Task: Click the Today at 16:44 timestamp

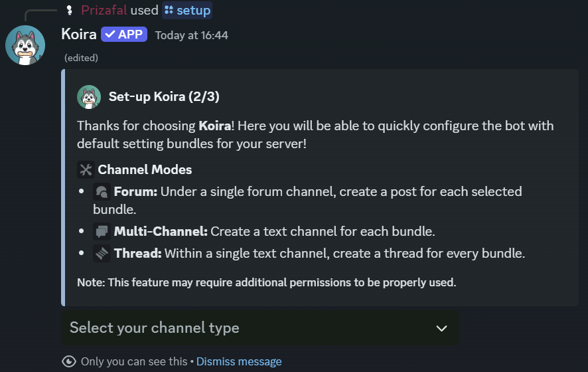Action: point(191,35)
